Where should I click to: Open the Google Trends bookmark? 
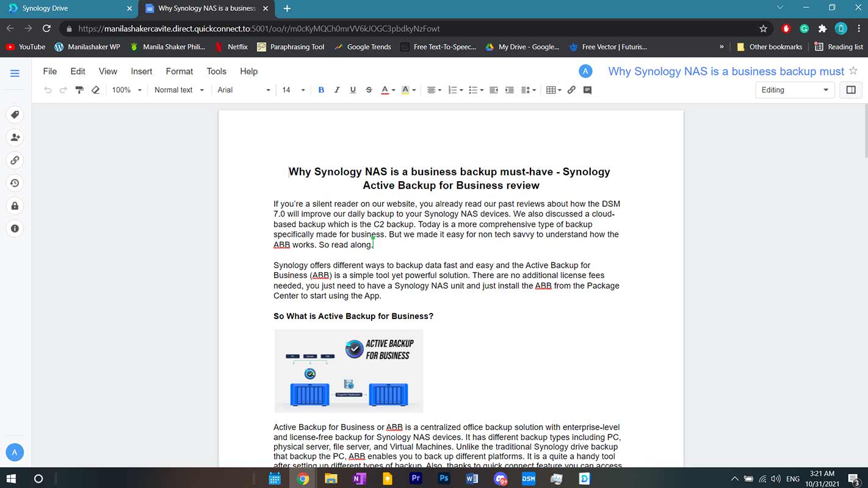(x=363, y=46)
